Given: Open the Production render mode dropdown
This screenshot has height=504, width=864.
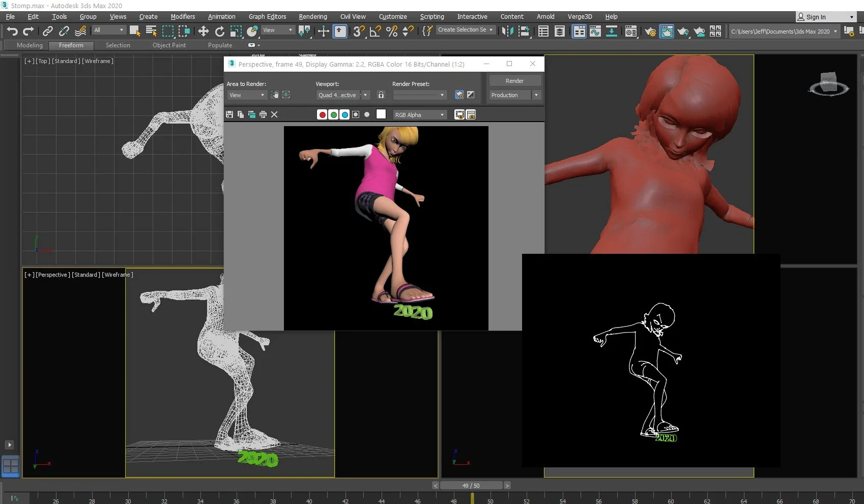Looking at the screenshot, I should click(536, 95).
